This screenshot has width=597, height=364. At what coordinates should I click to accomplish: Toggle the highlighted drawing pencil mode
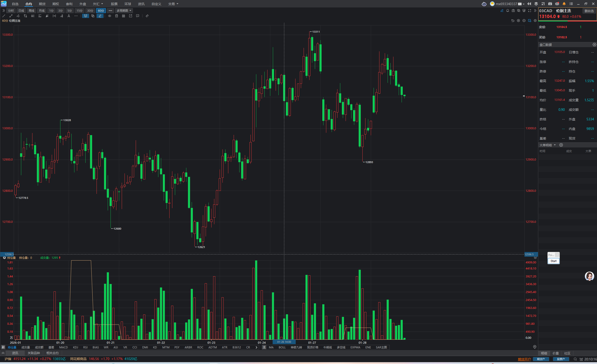point(100,16)
